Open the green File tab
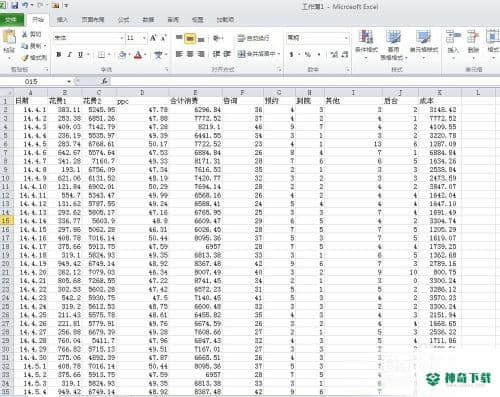 11,20
